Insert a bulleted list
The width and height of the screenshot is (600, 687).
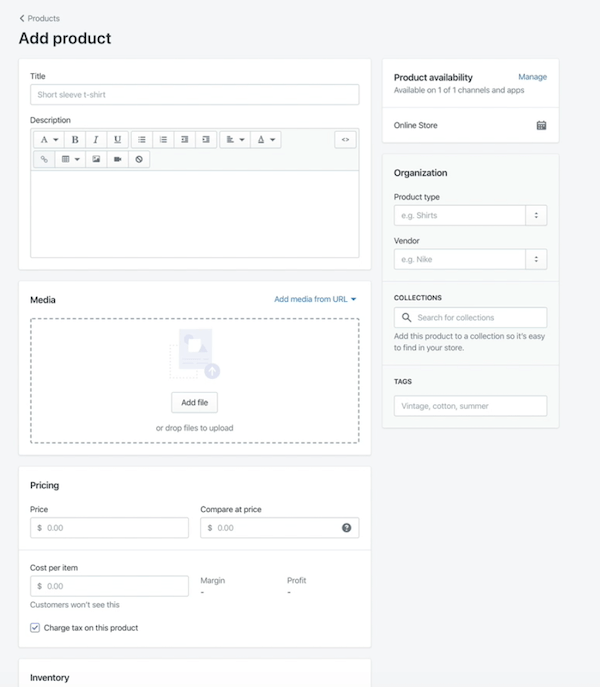coord(142,140)
